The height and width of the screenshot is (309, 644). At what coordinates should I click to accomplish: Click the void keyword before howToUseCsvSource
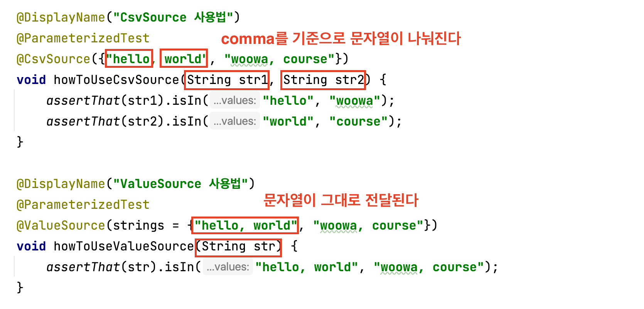tap(31, 80)
